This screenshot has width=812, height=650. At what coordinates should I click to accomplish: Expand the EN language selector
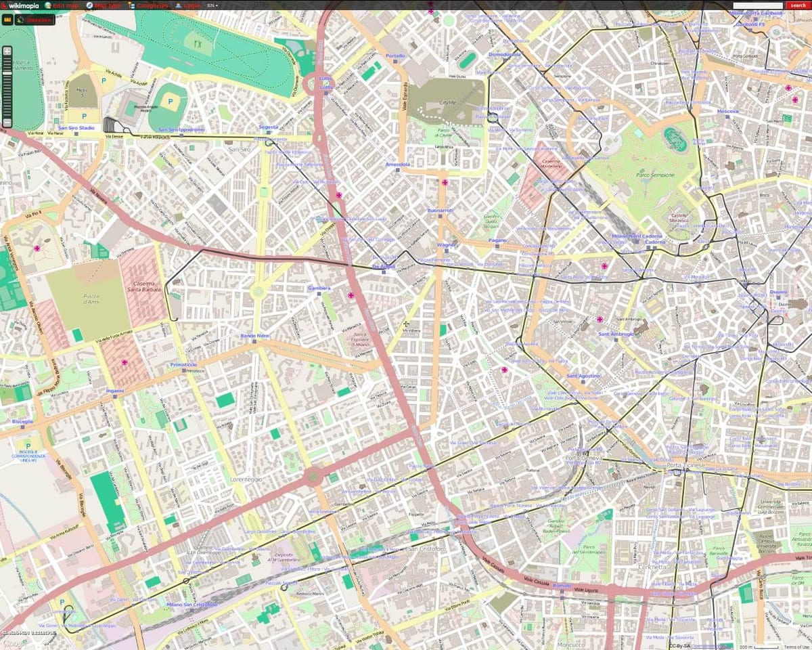212,5
